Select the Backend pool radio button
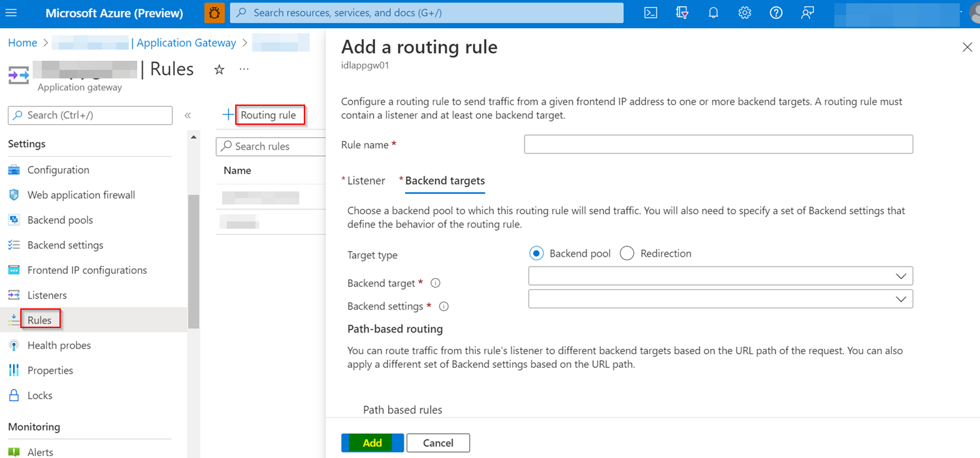Image resolution: width=980 pixels, height=458 pixels. [x=536, y=254]
